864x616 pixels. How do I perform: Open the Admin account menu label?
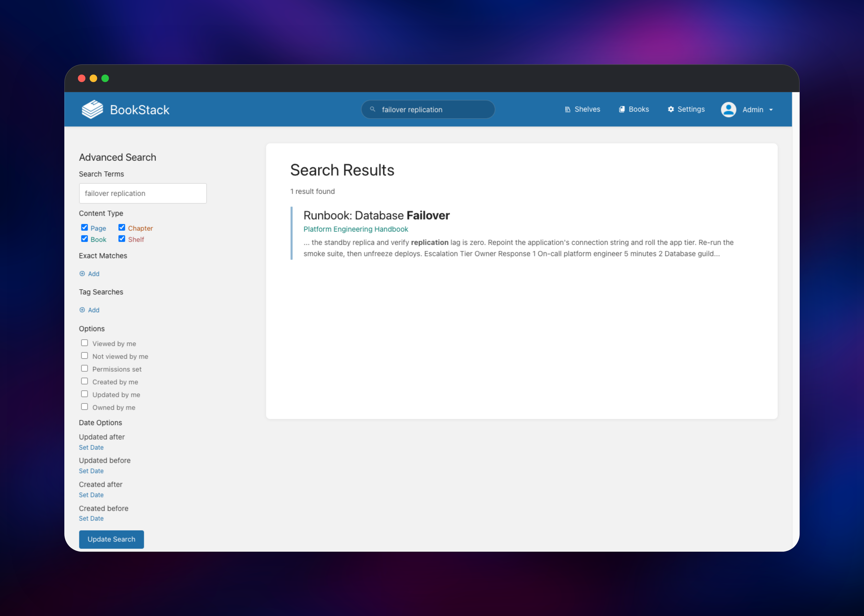(752, 110)
